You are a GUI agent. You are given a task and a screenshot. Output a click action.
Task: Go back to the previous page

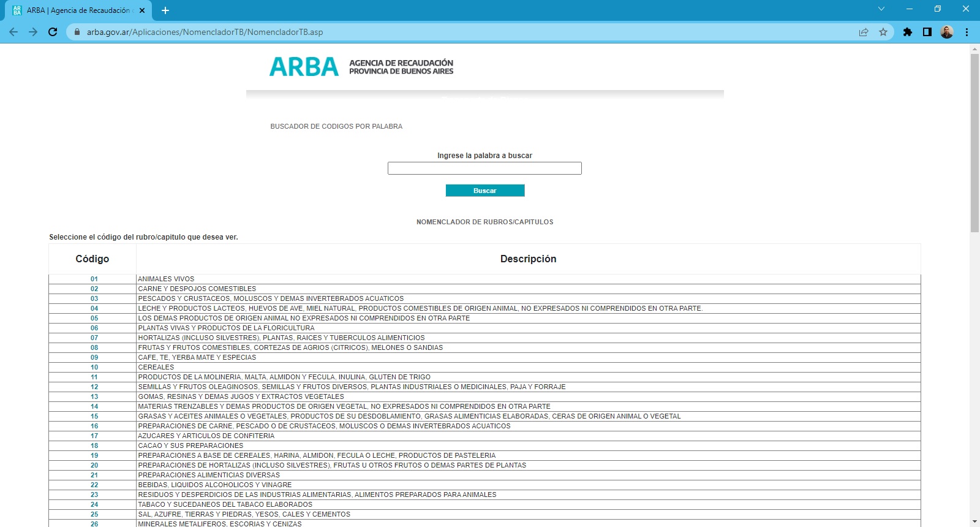coord(13,32)
